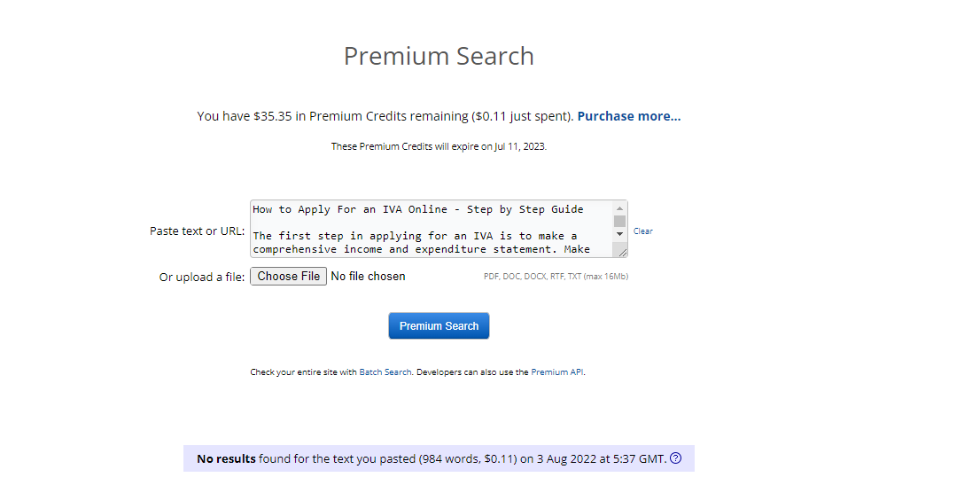Click the textarea scrollbar thumb

619,221
